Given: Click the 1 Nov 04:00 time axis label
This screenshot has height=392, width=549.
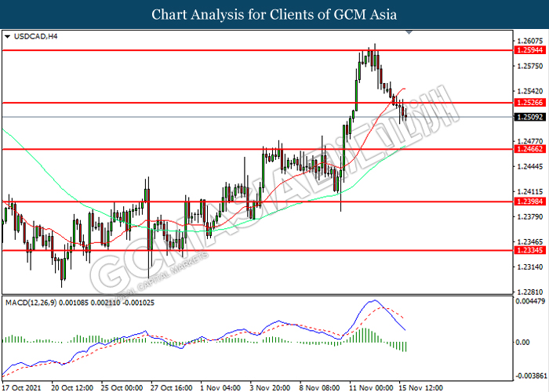Looking at the screenshot, I should click(220, 388).
